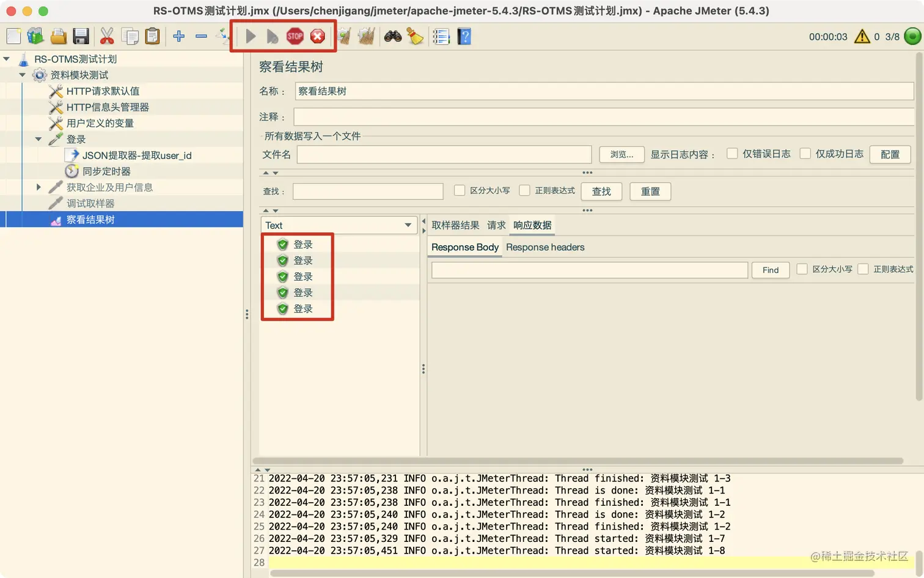924x578 pixels.
Task: Click the 配置 configure button
Action: 890,154
